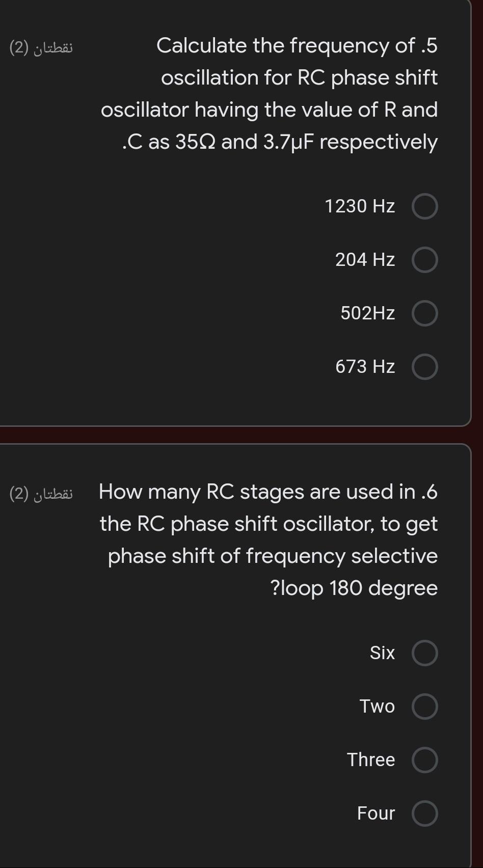Select the 1230 Hz answer option
The height and width of the screenshot is (868, 483).
pos(424,206)
